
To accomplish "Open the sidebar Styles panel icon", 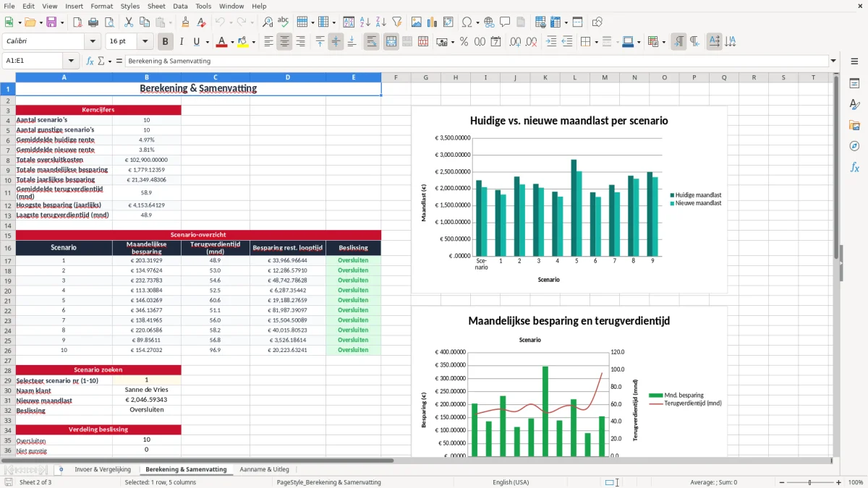I will (854, 105).
